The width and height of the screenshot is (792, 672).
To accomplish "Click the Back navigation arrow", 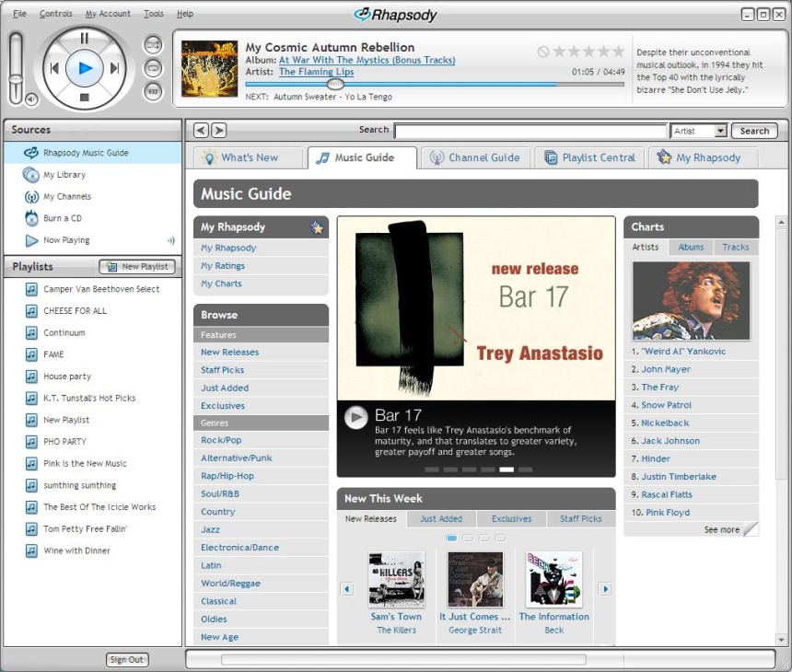I will point(201,131).
